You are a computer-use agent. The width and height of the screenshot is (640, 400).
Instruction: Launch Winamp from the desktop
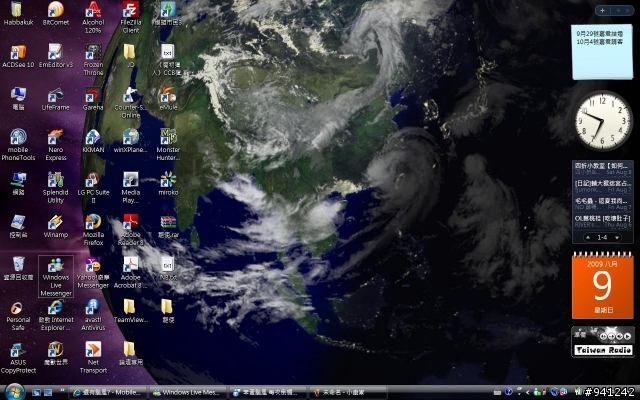(x=56, y=226)
